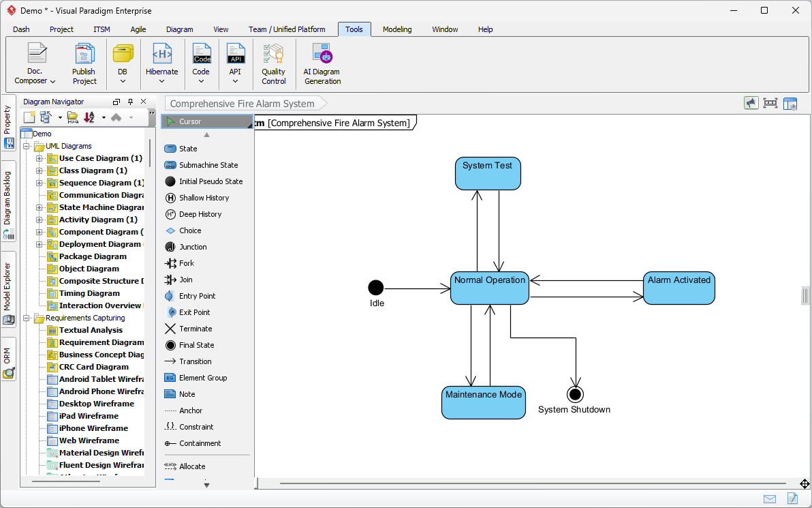The height and width of the screenshot is (508, 812).
Task: Open the Diagram menu tab
Action: pyautogui.click(x=180, y=29)
